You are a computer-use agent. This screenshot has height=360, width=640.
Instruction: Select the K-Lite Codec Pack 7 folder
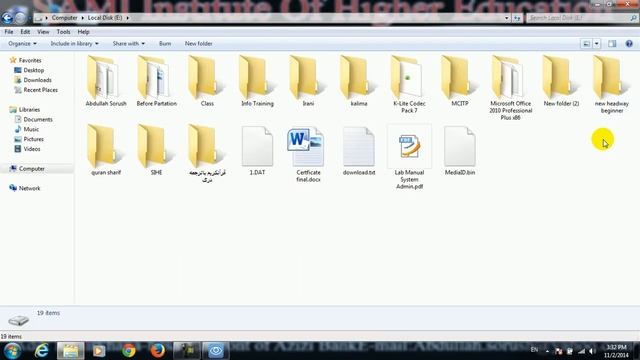(409, 85)
